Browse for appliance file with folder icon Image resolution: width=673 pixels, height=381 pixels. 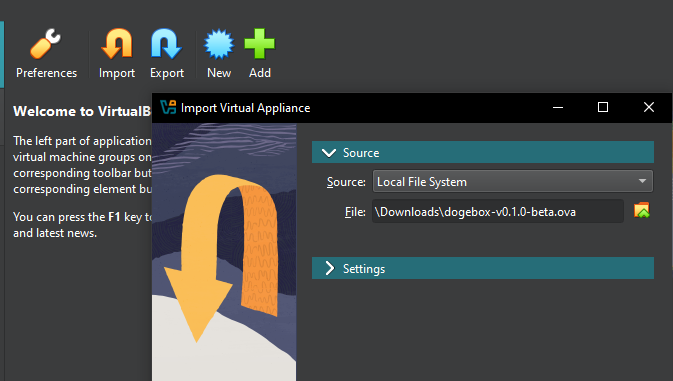[x=642, y=211]
